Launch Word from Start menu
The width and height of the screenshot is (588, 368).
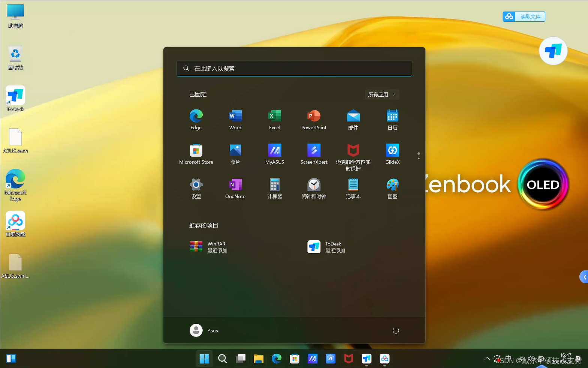click(235, 120)
